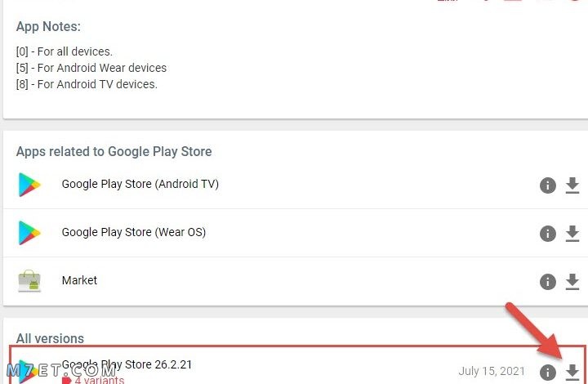Click the Android TV Play Store logo

[x=29, y=185]
